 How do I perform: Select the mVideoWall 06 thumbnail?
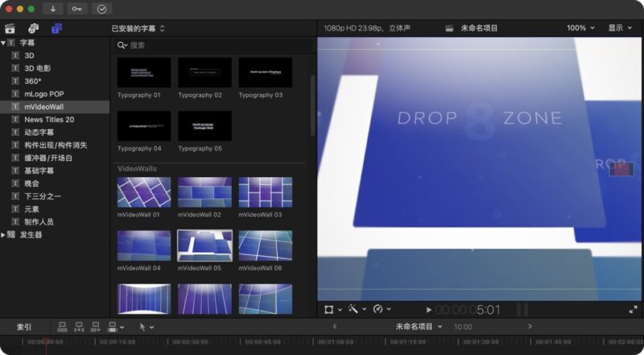click(x=266, y=246)
